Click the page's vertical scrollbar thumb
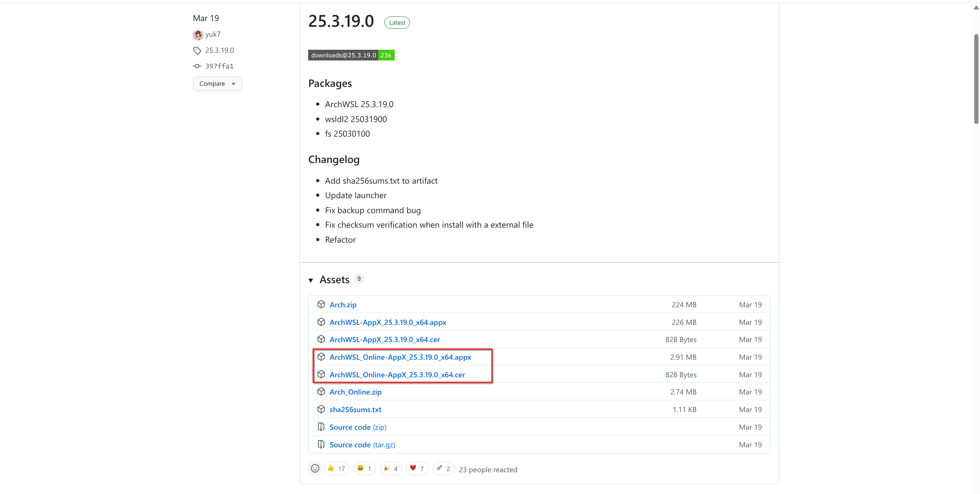This screenshot has height=494, width=980. [976, 79]
